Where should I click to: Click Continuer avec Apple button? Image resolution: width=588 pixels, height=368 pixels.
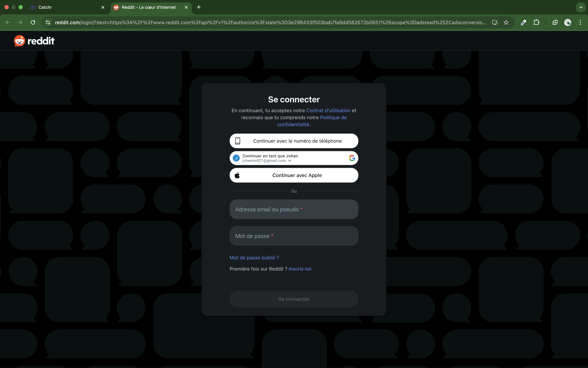coord(294,175)
